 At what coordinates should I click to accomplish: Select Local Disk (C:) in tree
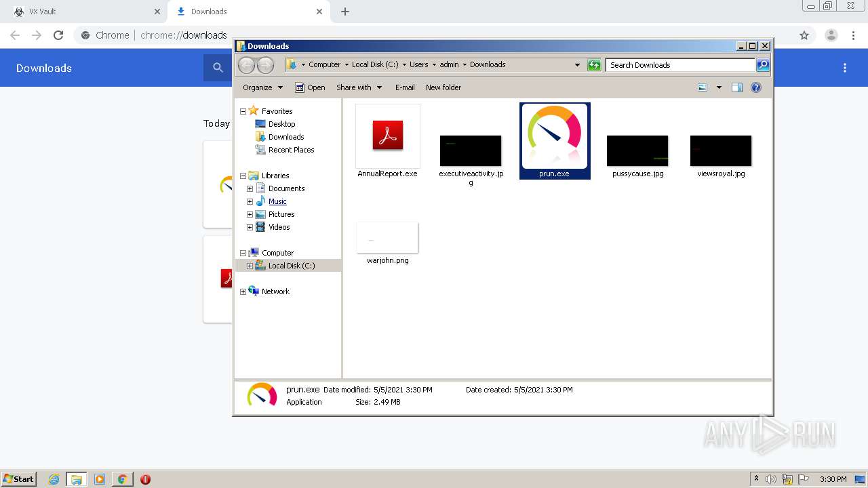(x=292, y=266)
